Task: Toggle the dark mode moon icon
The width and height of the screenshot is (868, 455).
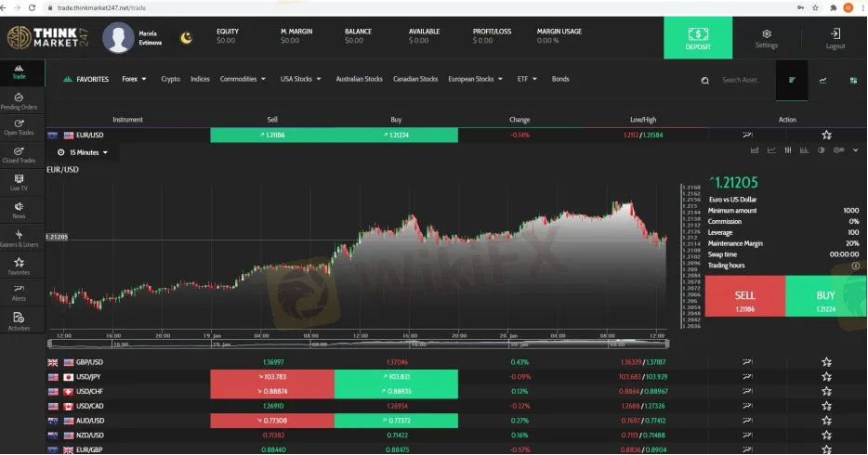Action: tap(186, 38)
